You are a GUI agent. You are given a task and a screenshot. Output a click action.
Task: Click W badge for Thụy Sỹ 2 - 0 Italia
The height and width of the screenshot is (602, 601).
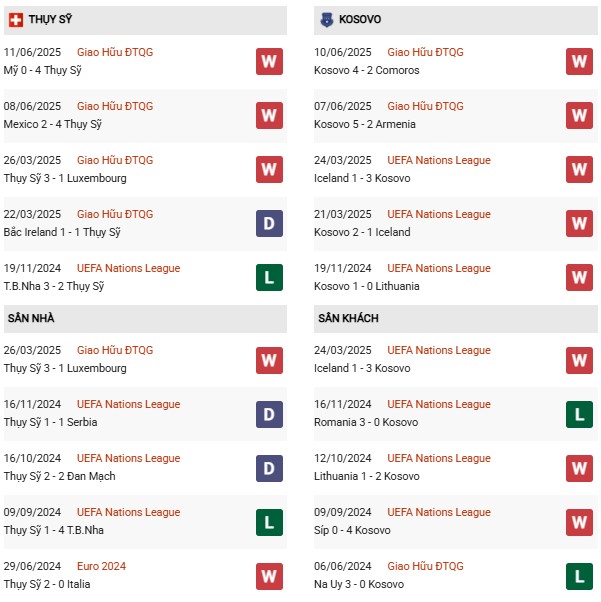click(x=269, y=575)
